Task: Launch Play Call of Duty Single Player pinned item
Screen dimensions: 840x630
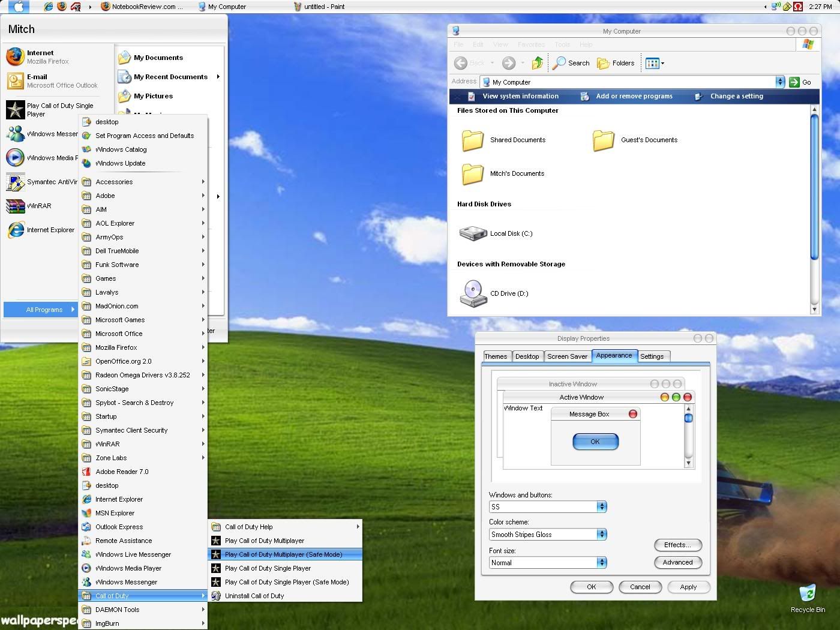Action: point(53,110)
